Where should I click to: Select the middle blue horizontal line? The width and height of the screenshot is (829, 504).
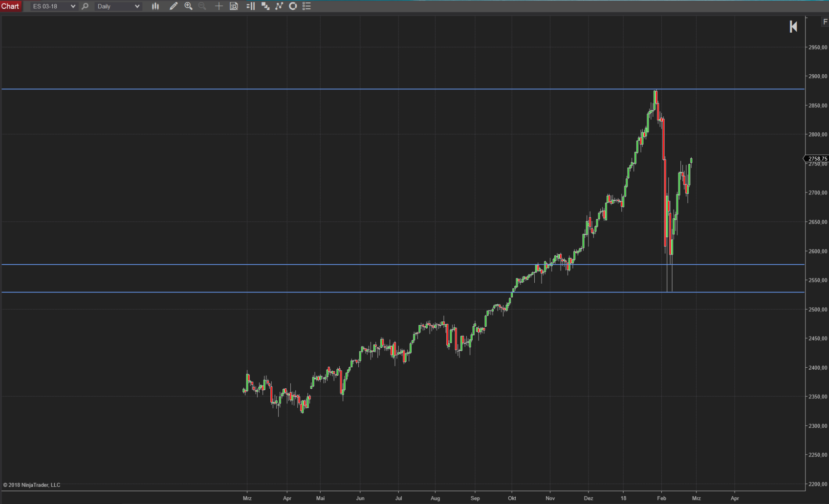(x=403, y=265)
